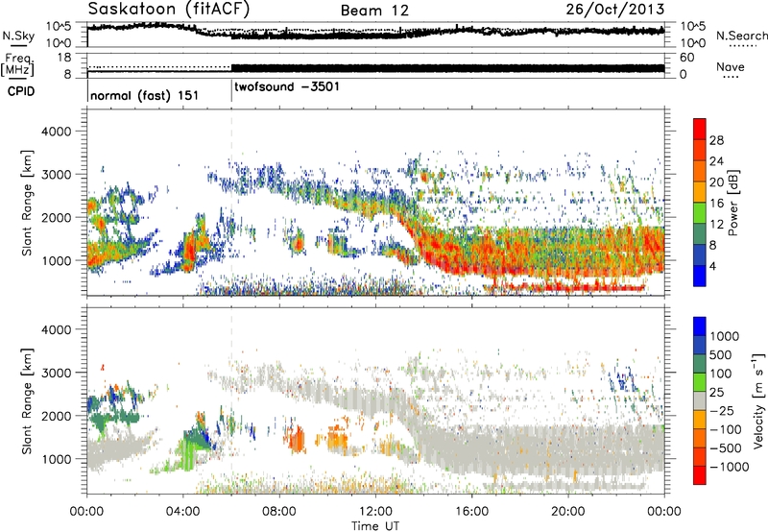Click the 'N.Search' legend label
Screen dimensions: 768x532
(x=741, y=36)
